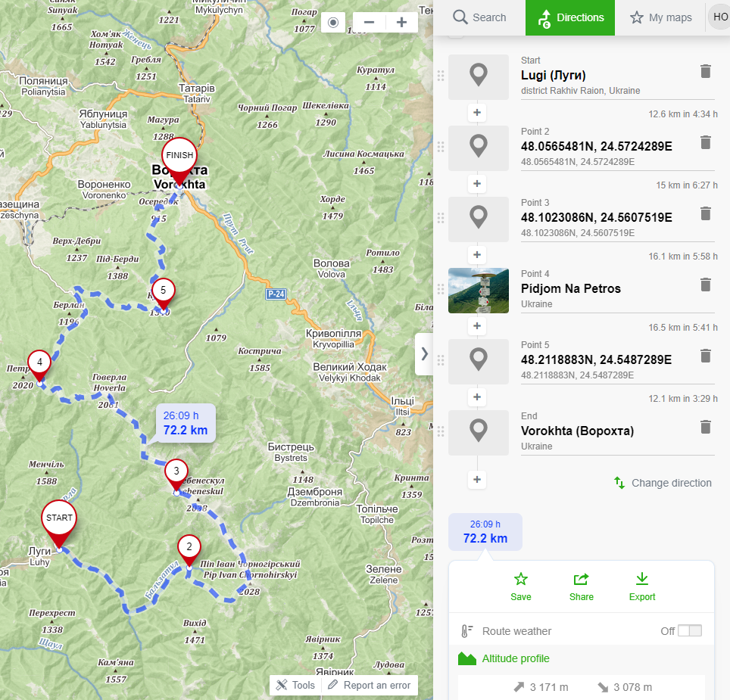Add waypoint between Point 2 and Point 3

(x=477, y=184)
